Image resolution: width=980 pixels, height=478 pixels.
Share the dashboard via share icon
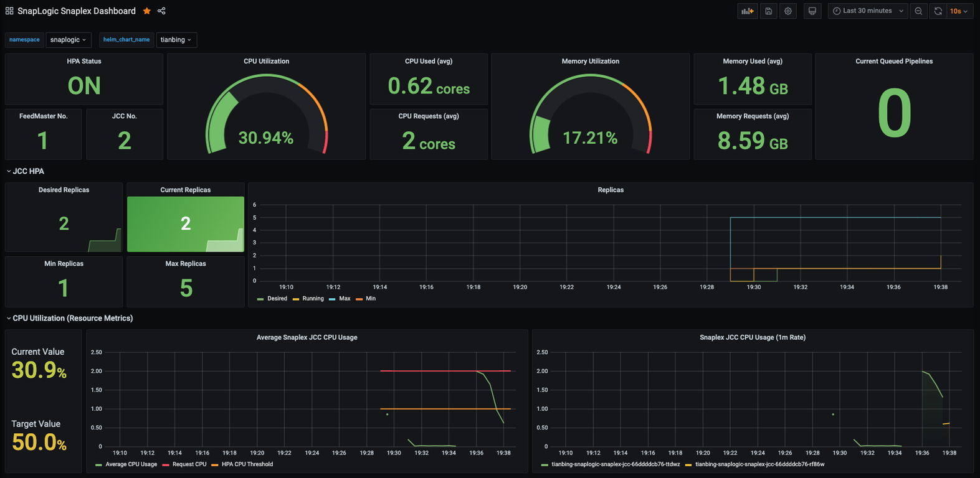click(x=161, y=11)
